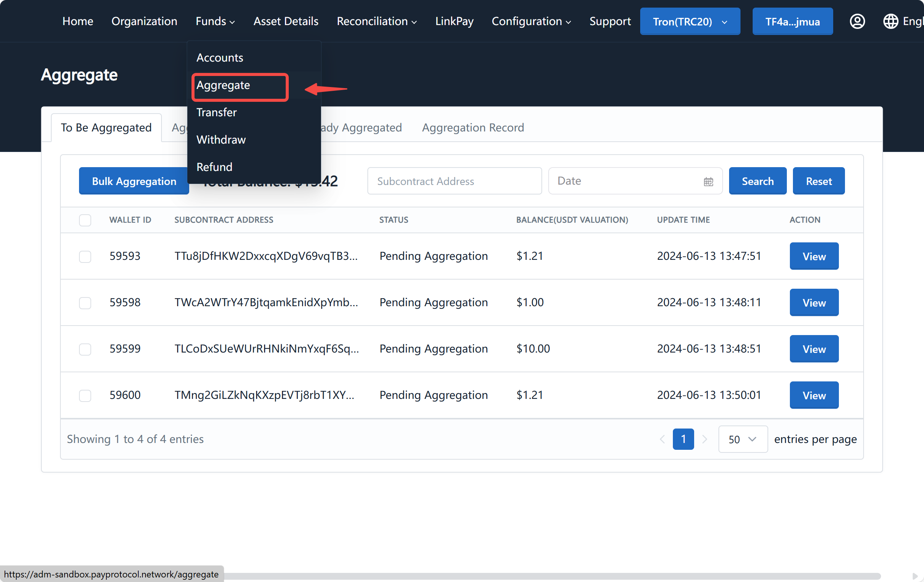Viewport: 924px width, 582px height.
Task: Select Withdraw from the Funds menu
Action: (x=254, y=140)
